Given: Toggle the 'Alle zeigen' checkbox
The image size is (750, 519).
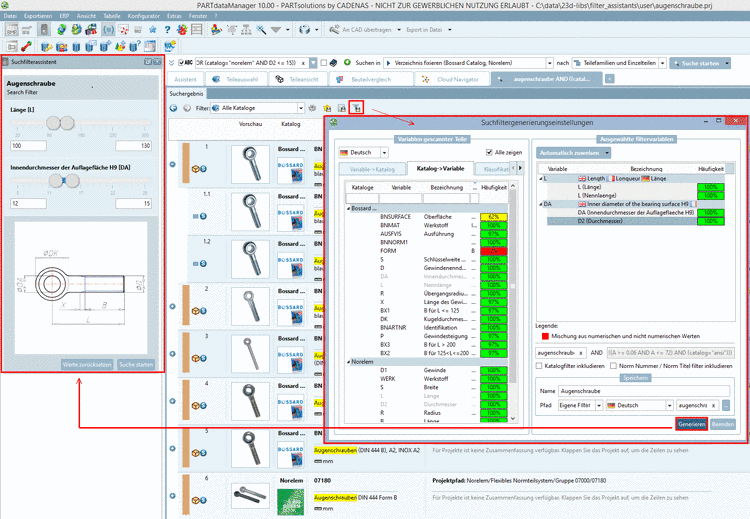Looking at the screenshot, I should [489, 152].
